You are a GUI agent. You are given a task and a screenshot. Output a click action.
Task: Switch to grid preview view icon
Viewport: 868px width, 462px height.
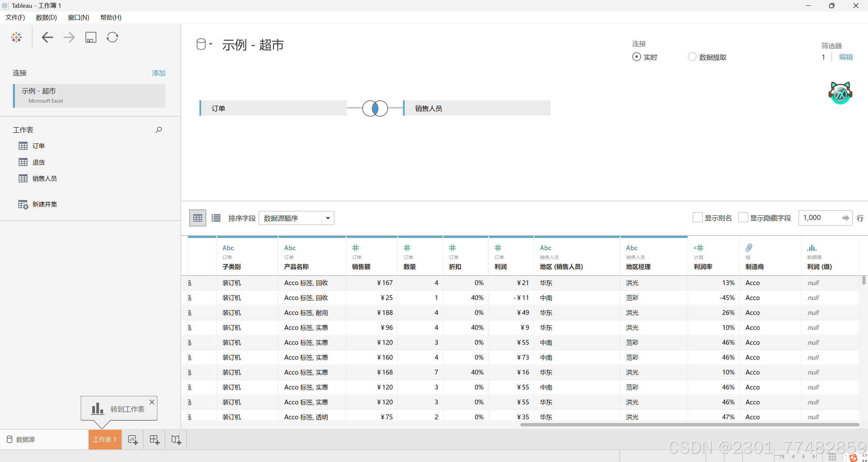197,218
